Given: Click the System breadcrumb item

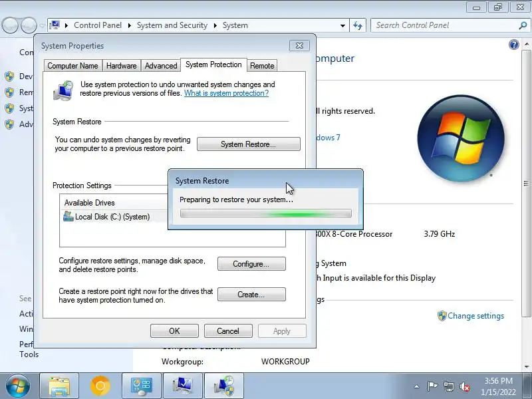Looking at the screenshot, I should (235, 25).
